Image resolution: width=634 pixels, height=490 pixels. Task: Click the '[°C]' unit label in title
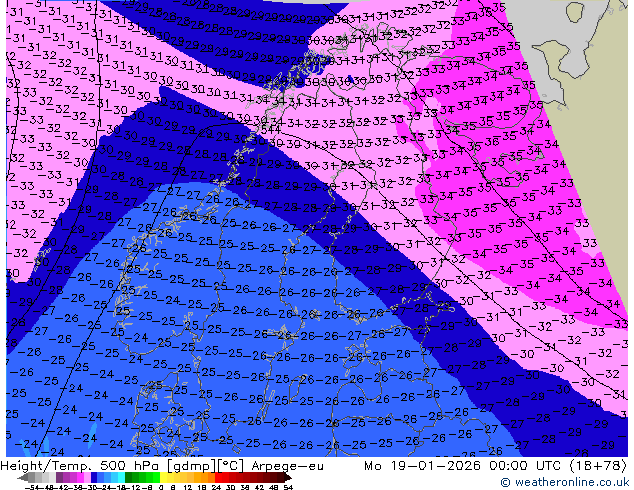tap(231, 466)
